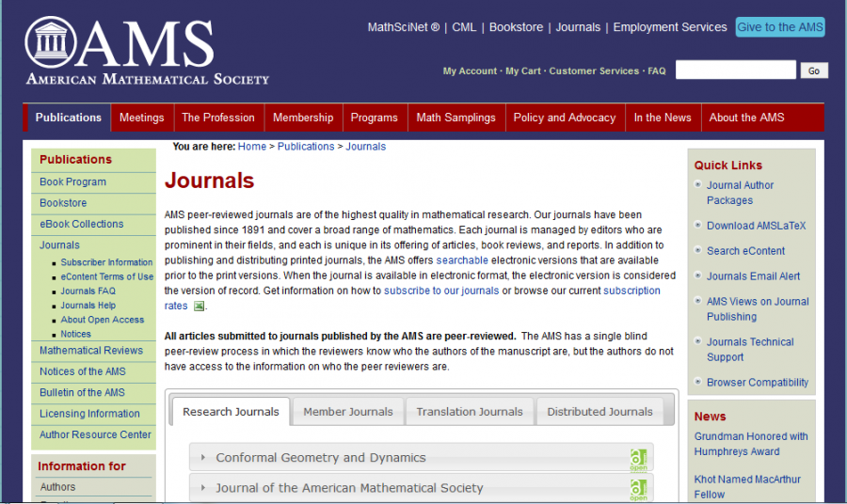Open About Open Access sublink
This screenshot has height=504, width=847.
pos(103,320)
